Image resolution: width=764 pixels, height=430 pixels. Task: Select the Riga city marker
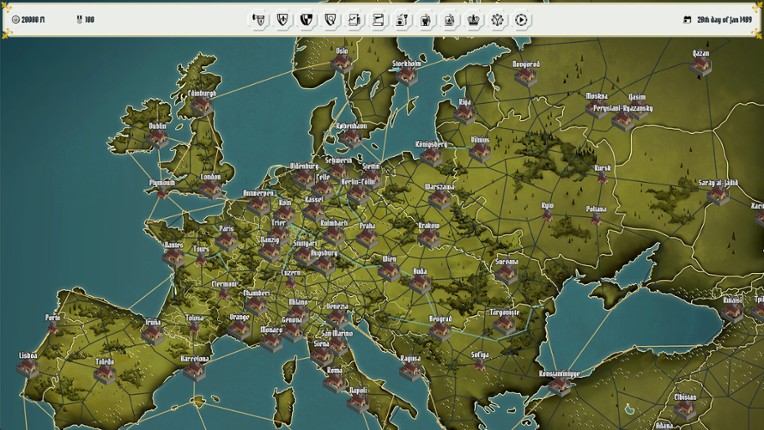pyautogui.click(x=464, y=114)
